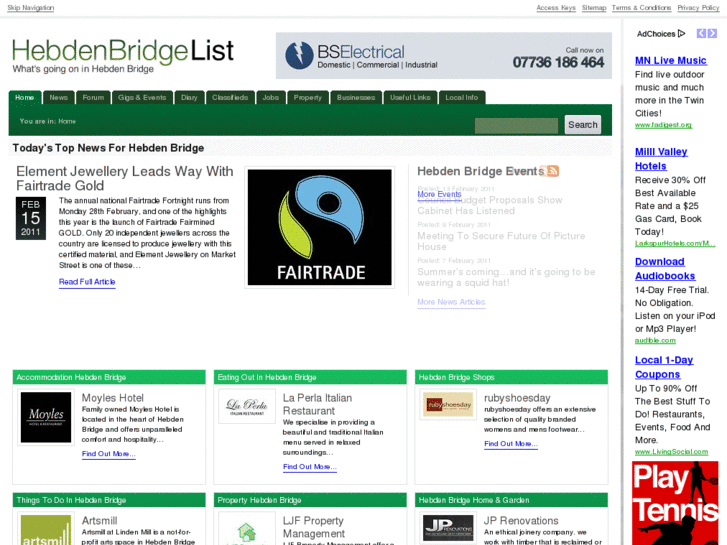This screenshot has width=727, height=545.
Task: Click the Skip Navigation link
Action: coord(31,8)
